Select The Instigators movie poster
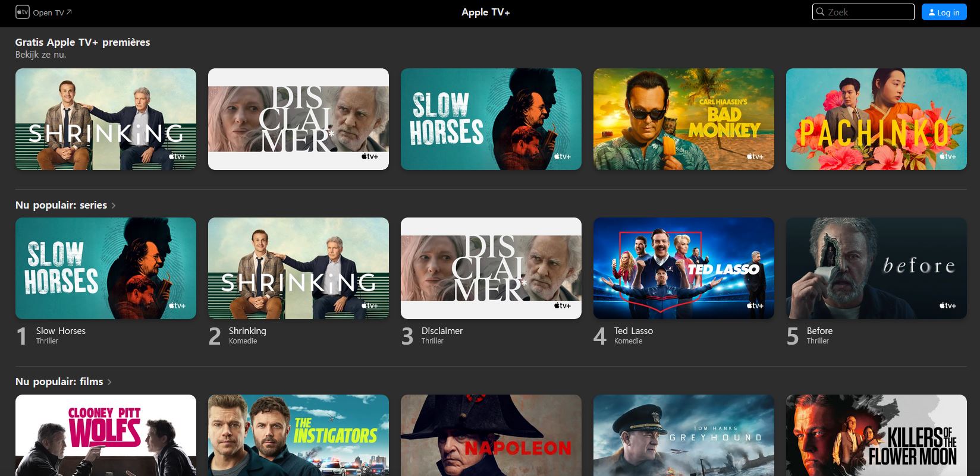 (x=299, y=435)
